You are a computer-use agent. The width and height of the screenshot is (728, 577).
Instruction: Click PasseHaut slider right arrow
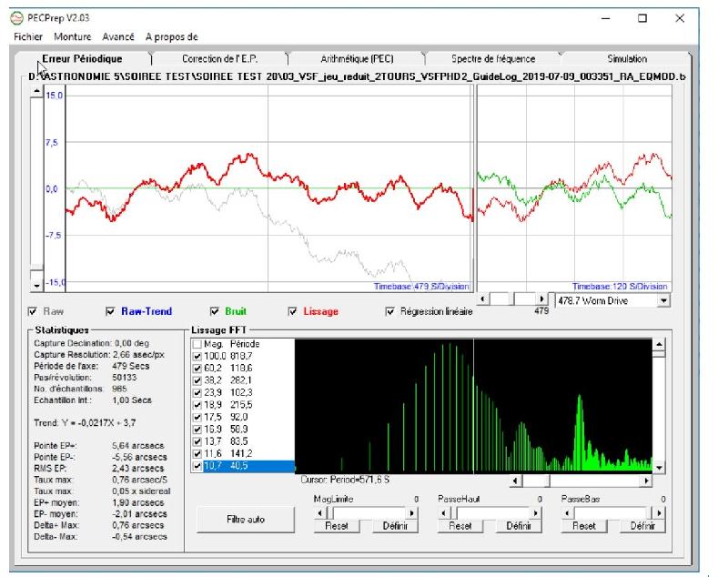(x=535, y=513)
